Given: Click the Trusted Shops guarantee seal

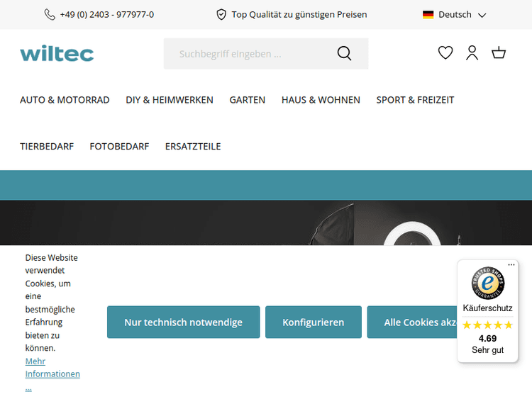Looking at the screenshot, I should [x=487, y=283].
